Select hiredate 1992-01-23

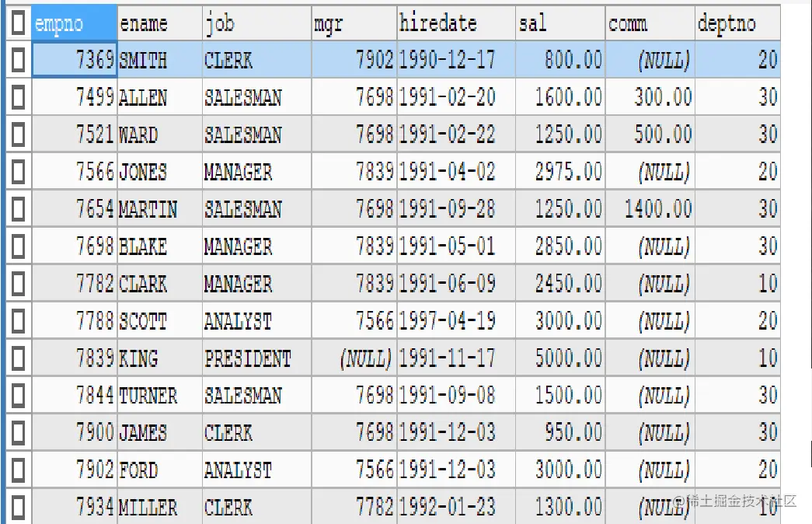(x=456, y=507)
